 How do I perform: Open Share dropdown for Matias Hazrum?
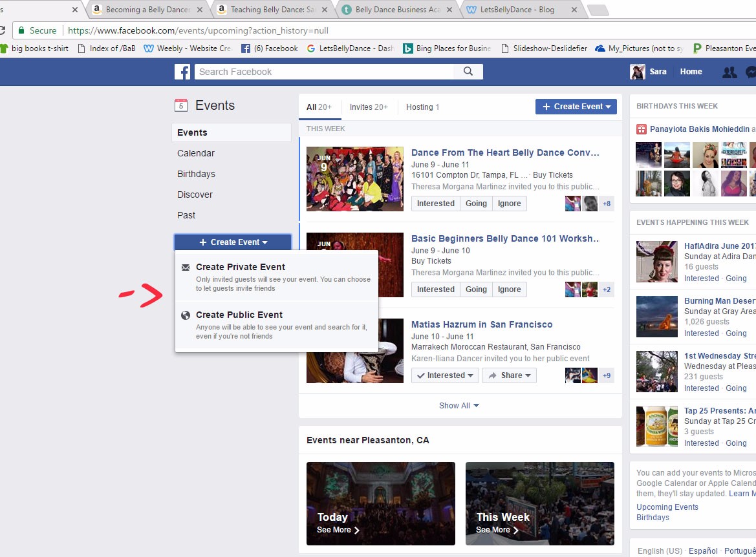509,375
